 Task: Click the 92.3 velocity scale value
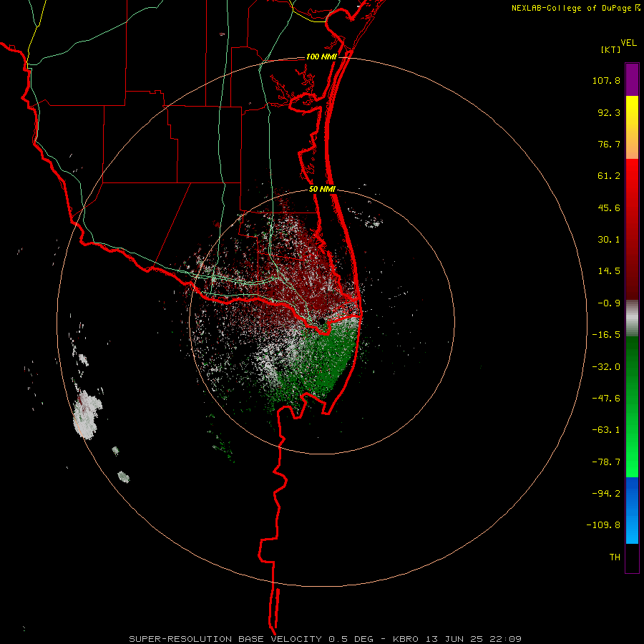point(609,112)
